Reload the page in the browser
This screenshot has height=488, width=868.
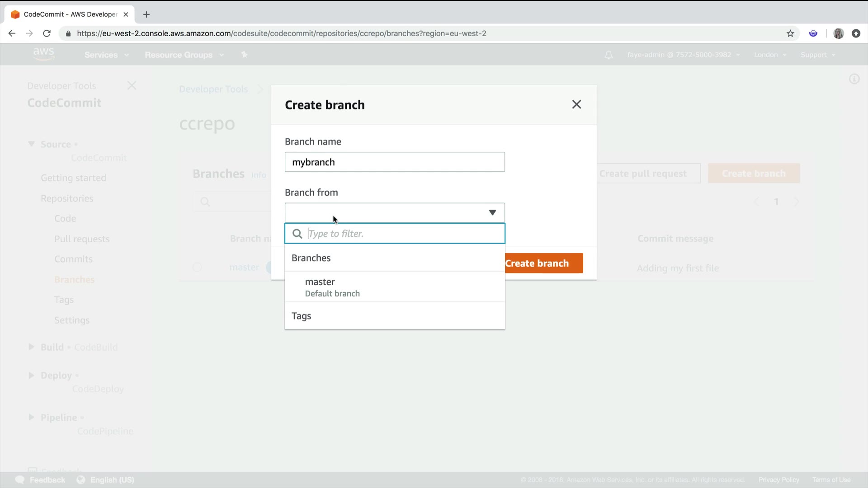pos(47,33)
